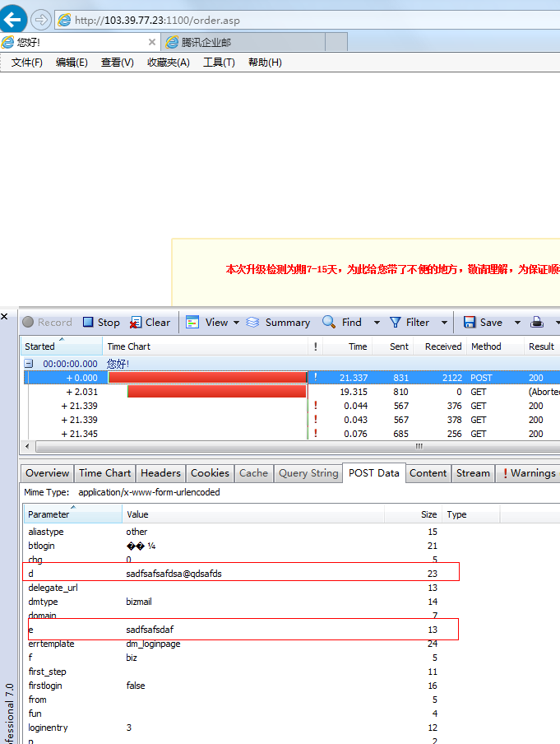Click the browser back arrow button
This screenshot has height=744, width=560.
14,19
